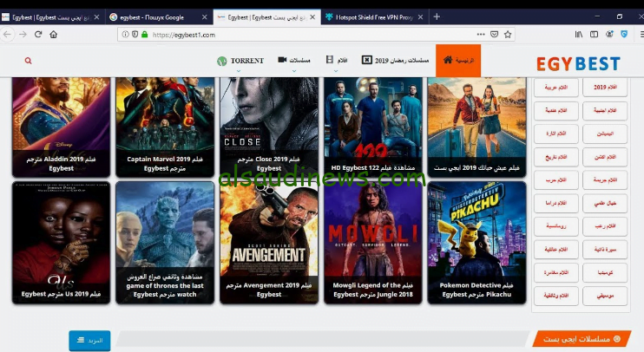644x352 pixels.
Task: Close the Hotspot Shield VPN tab
Action: click(420, 17)
